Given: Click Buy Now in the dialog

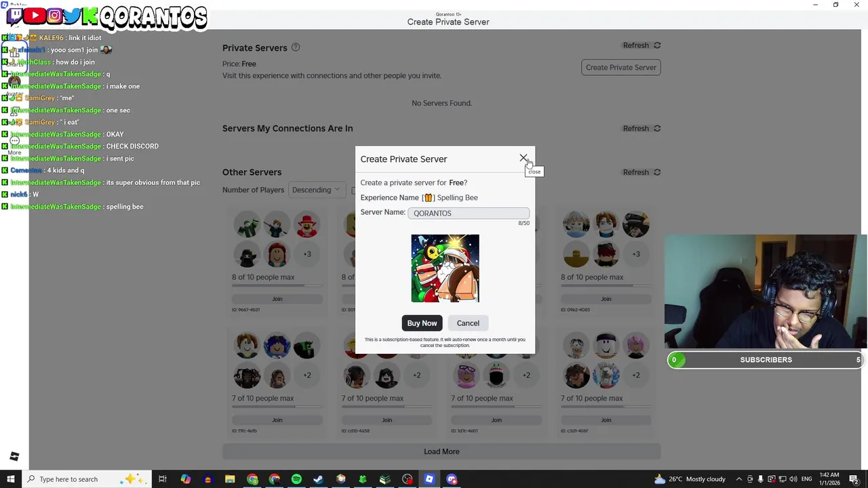Looking at the screenshot, I should 422,323.
